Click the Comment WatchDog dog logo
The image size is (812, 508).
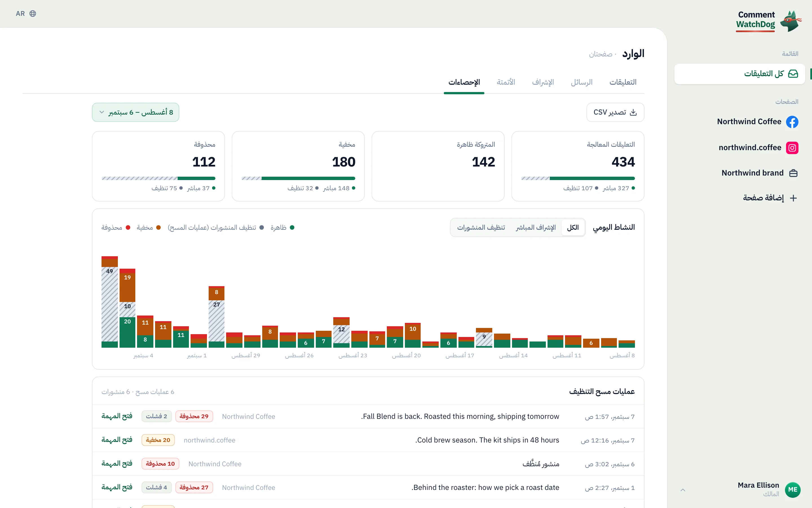(x=791, y=21)
